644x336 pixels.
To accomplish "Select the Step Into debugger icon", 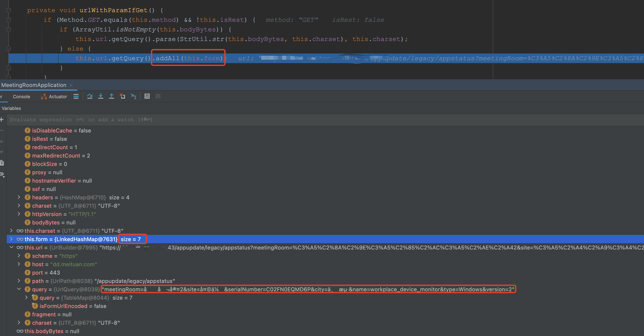I will pos(101,96).
